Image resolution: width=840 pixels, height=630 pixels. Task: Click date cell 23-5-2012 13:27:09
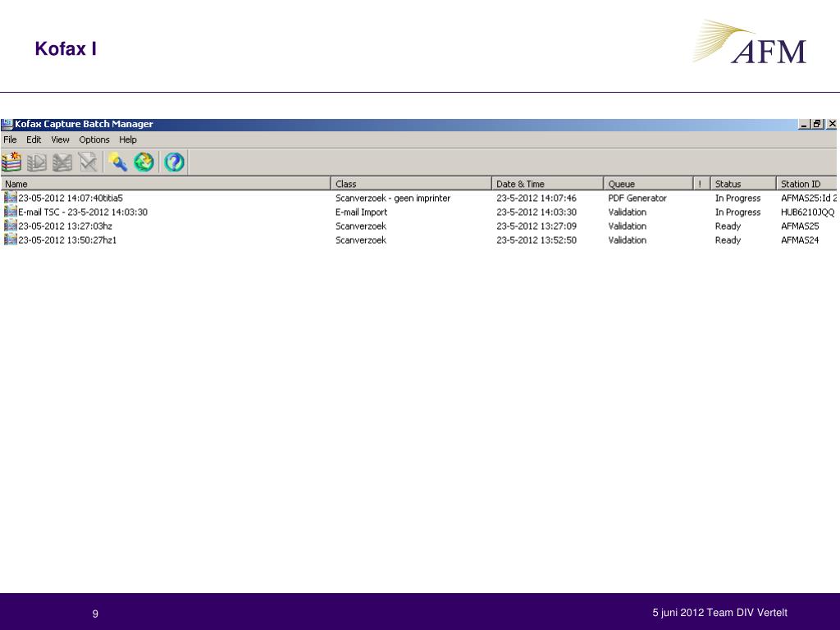(x=536, y=226)
